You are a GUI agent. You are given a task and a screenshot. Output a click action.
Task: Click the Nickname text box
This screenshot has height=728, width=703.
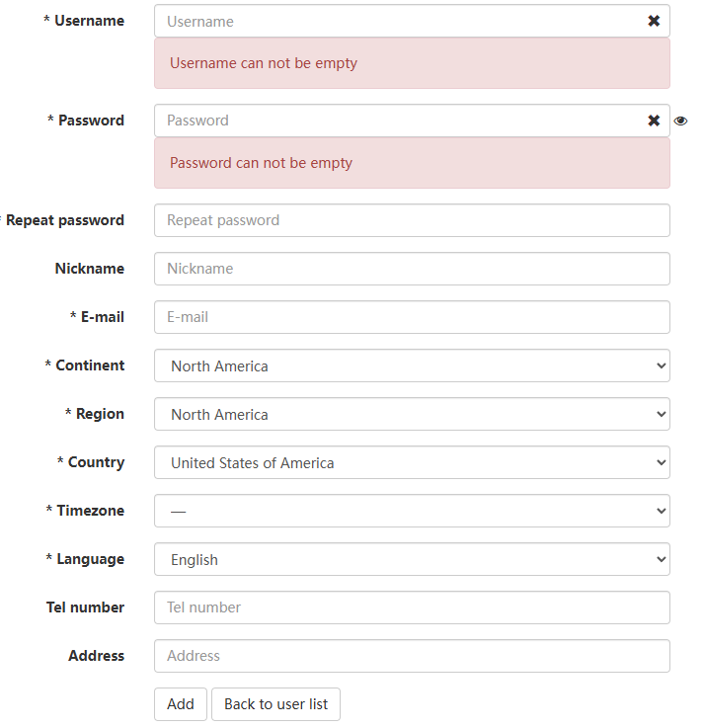coord(412,269)
